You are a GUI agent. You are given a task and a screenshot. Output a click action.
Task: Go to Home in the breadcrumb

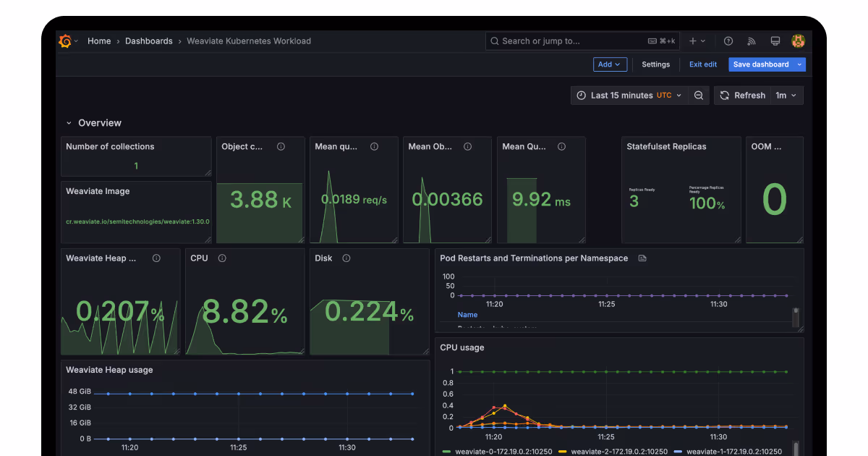point(99,41)
